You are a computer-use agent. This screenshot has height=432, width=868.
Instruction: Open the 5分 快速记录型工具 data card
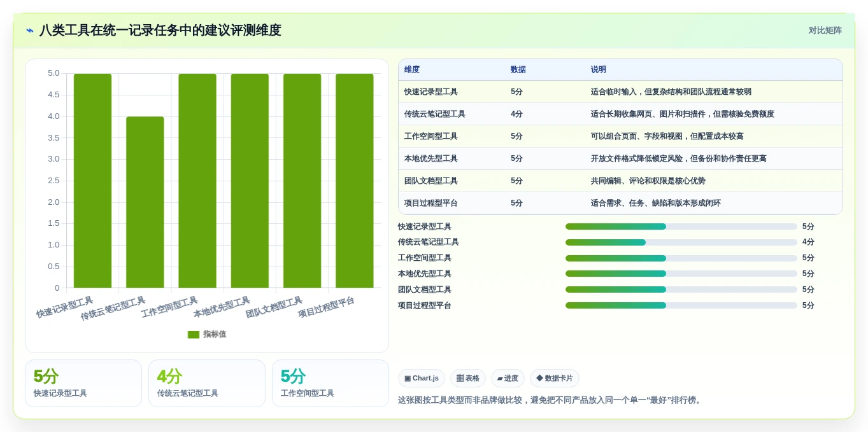coord(83,383)
